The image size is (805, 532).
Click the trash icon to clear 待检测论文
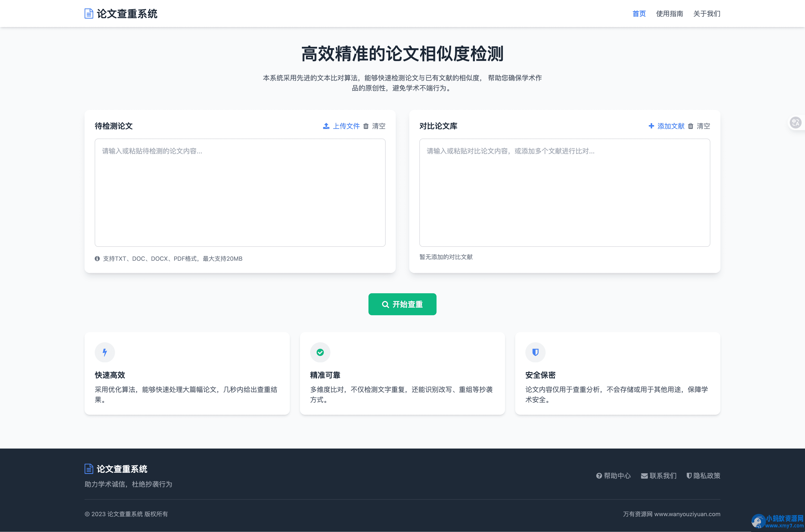coord(366,126)
